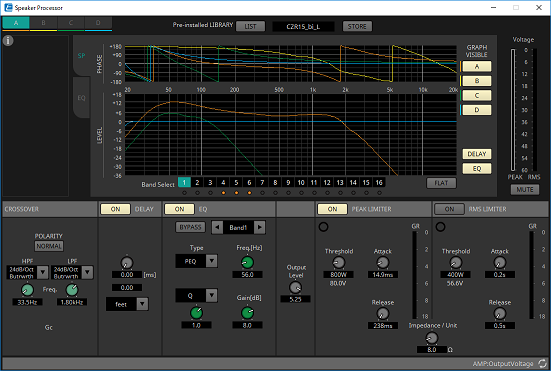This screenshot has height=371, width=551.
Task: Switch to channel C tab
Action: (71, 23)
